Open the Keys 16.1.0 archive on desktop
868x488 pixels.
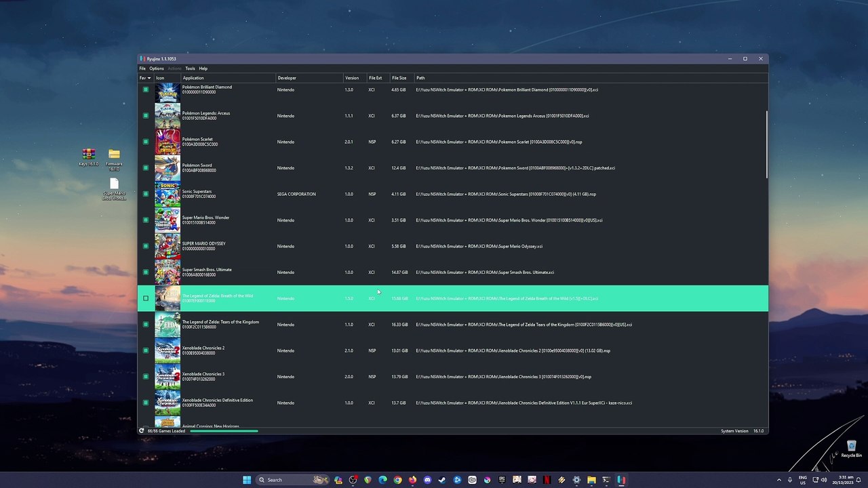[x=88, y=157]
